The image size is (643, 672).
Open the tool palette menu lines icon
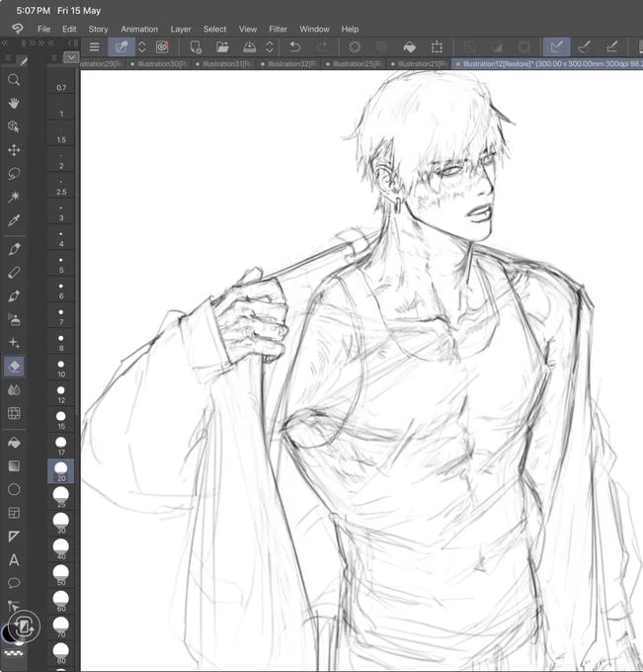pos(8,58)
